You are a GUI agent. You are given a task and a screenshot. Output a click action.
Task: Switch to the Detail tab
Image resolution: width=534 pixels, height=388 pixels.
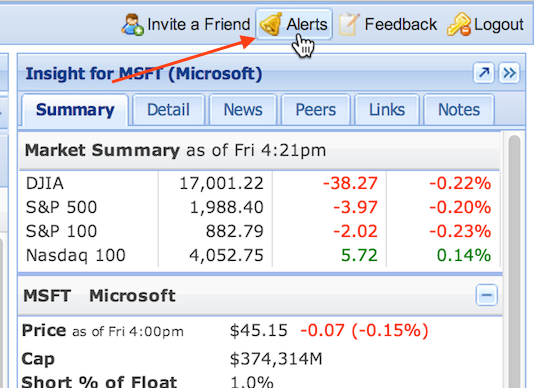click(x=168, y=110)
